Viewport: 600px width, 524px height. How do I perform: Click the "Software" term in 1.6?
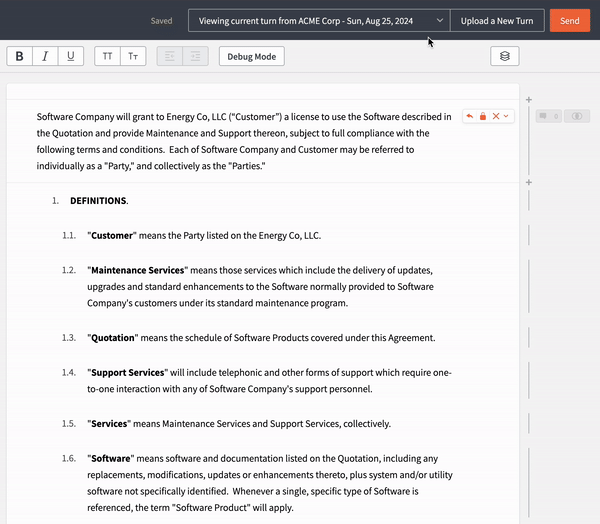pos(111,459)
